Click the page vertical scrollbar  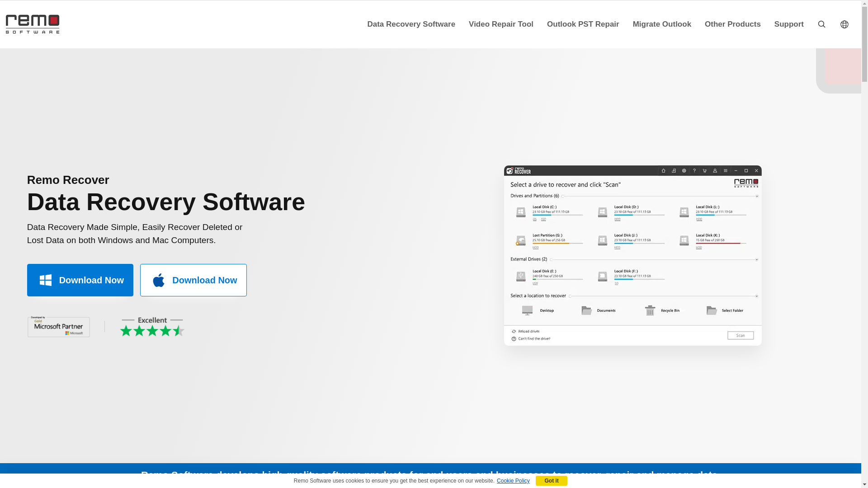click(864, 244)
